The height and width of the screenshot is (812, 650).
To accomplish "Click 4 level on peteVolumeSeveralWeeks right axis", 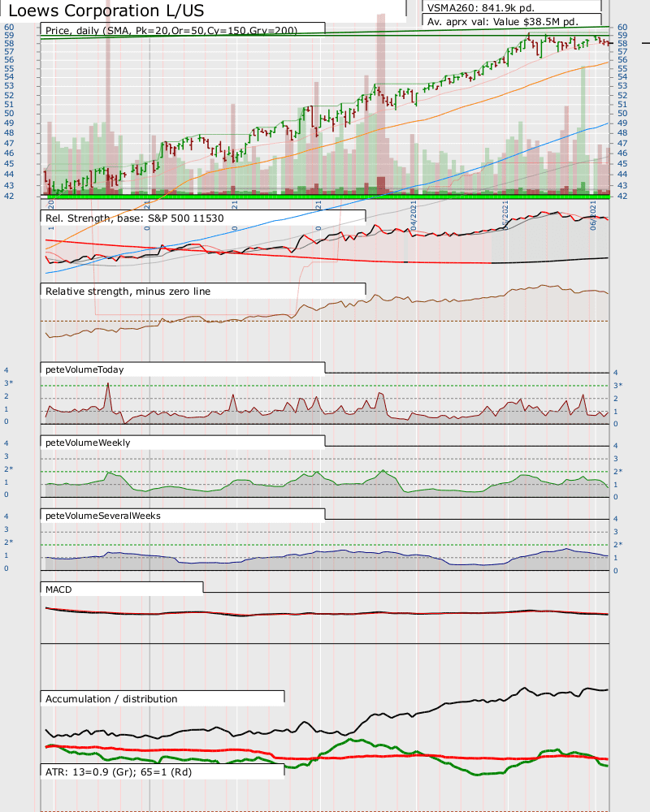I will [x=616, y=518].
